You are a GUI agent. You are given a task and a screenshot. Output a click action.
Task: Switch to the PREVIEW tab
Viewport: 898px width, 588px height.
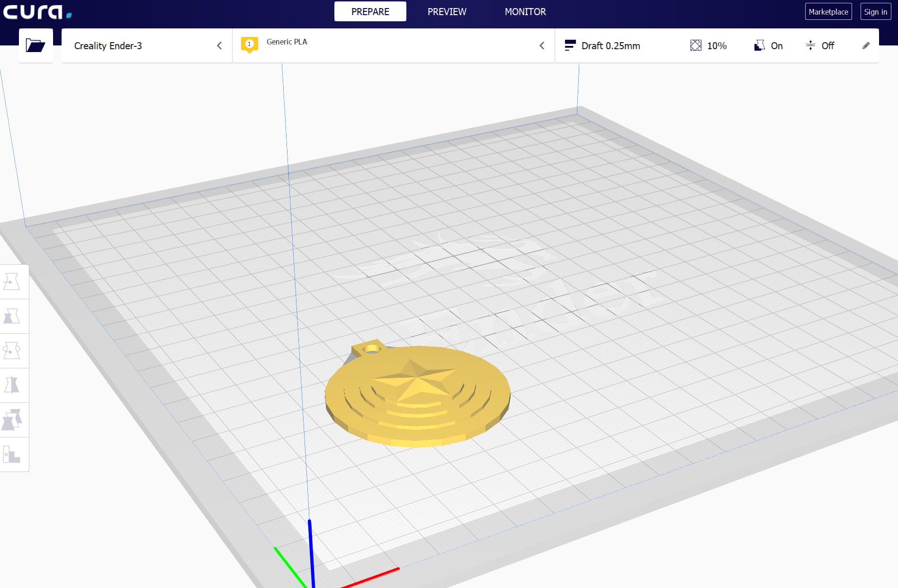coord(447,11)
